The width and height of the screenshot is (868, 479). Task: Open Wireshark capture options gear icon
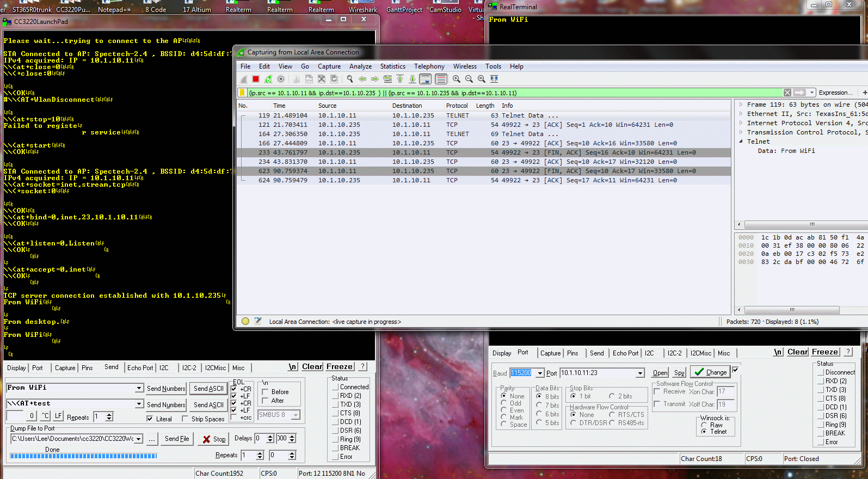click(281, 79)
